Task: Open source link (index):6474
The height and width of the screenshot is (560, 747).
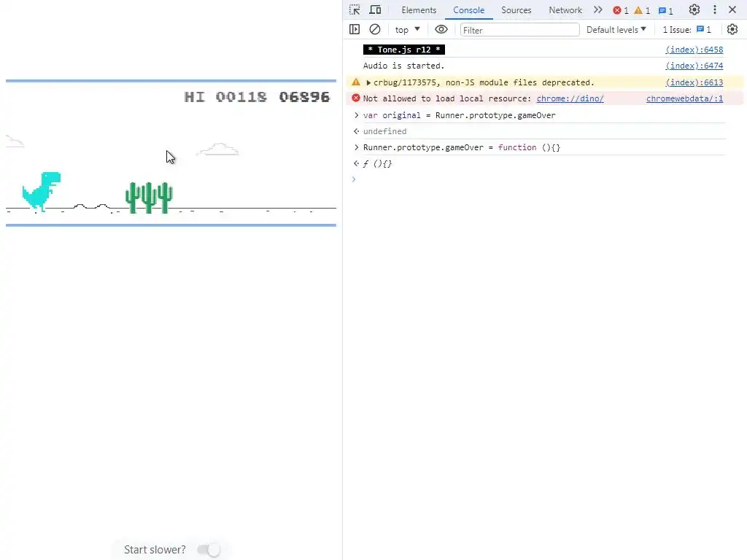Action: (x=694, y=66)
